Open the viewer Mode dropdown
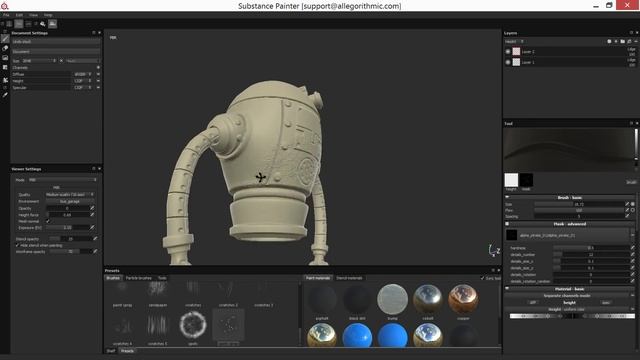640x360 pixels. tap(63, 180)
